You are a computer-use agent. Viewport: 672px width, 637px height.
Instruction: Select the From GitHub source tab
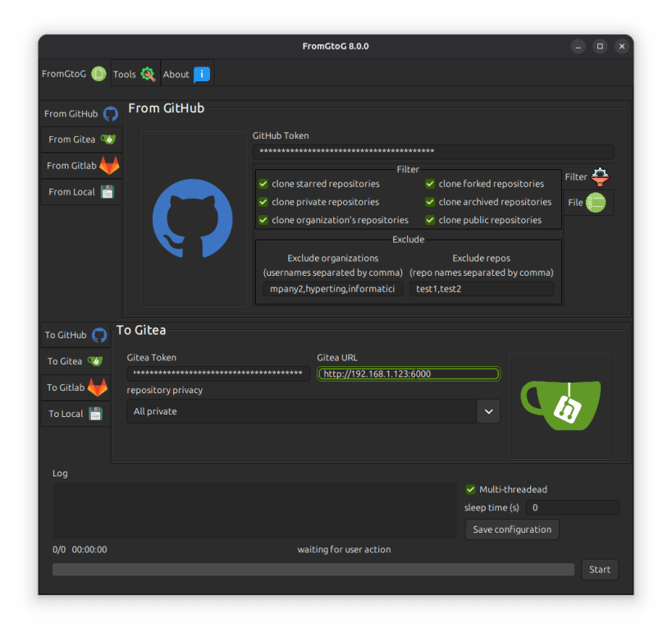click(81, 113)
